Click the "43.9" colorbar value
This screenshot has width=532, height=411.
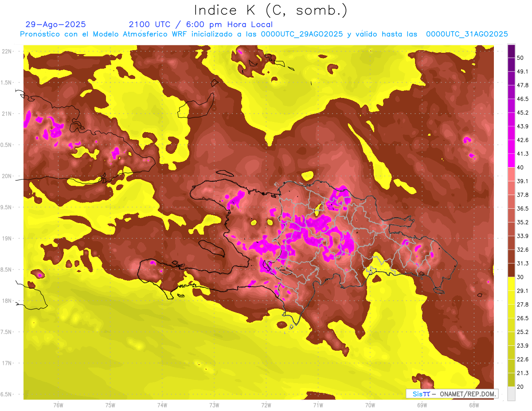[x=522, y=126]
